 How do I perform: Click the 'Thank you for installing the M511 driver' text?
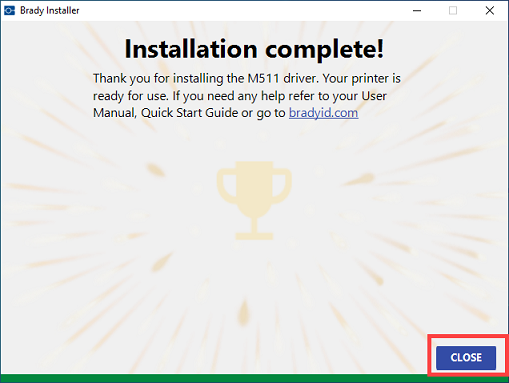(206, 79)
